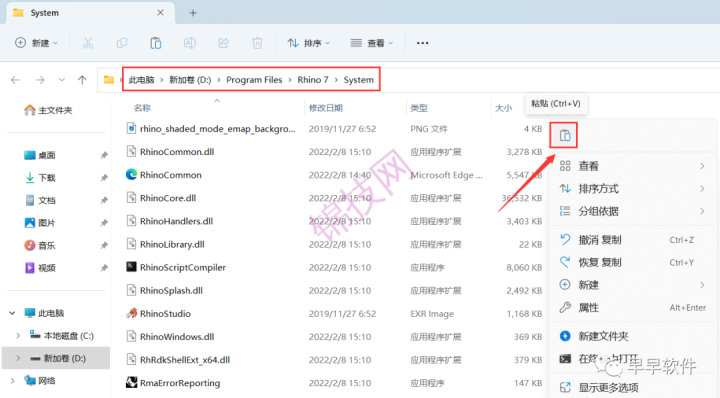
Task: Open 主文件夹 in the sidebar
Action: point(48,110)
